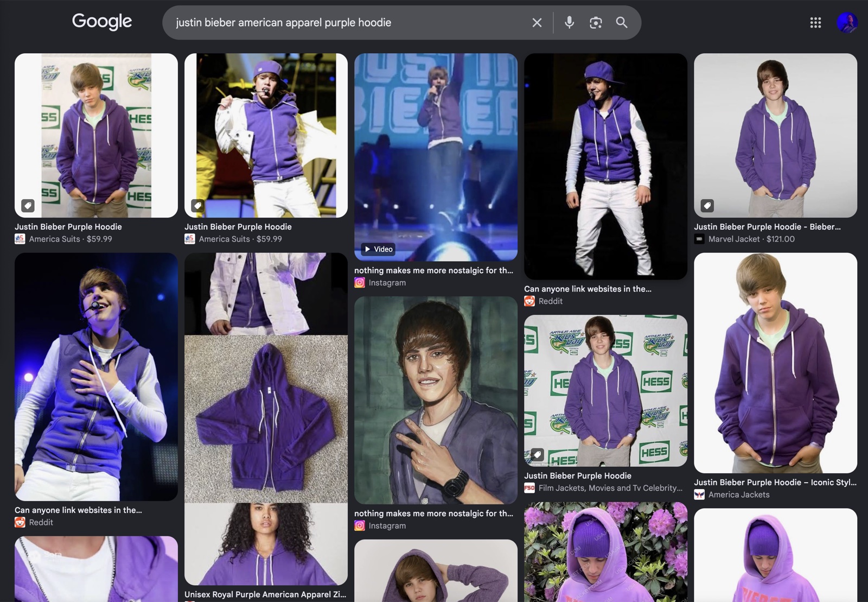Go to the Google homepage via the logo
Viewport: 868px width, 602px height.
(102, 22)
